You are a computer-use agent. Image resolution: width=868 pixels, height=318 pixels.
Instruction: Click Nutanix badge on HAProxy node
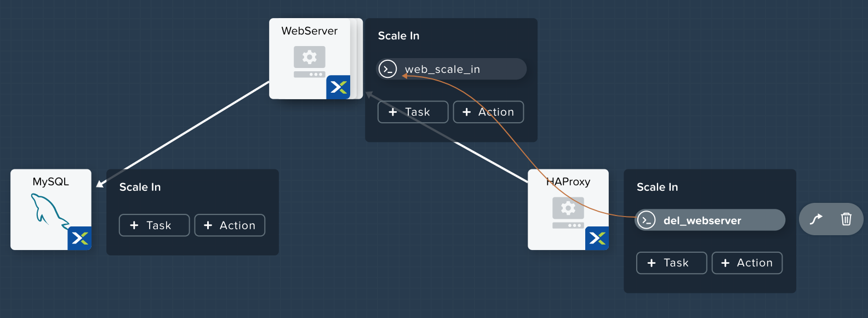pos(597,238)
